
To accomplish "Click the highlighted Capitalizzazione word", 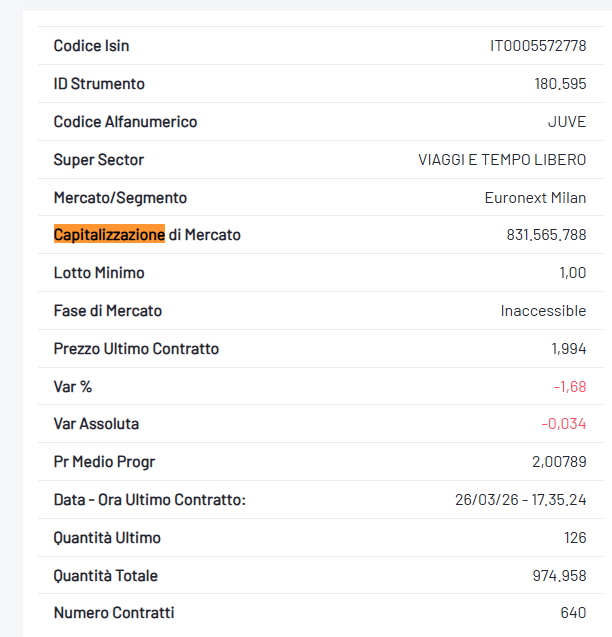I will point(109,235).
